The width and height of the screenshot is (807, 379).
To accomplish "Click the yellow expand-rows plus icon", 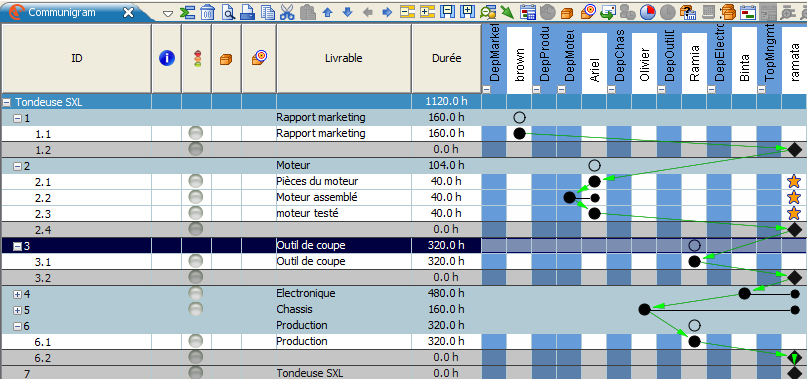I will coord(428,11).
